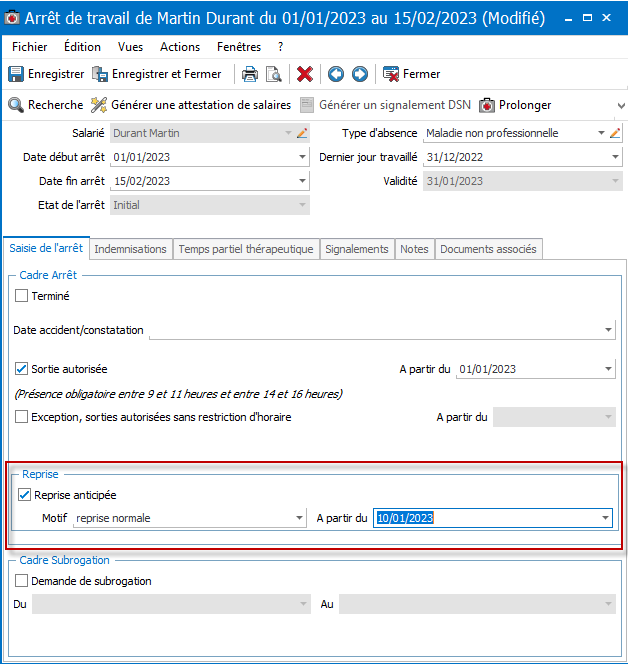Click the Maladie non professionnelle value
628x664 pixels.
click(x=492, y=133)
